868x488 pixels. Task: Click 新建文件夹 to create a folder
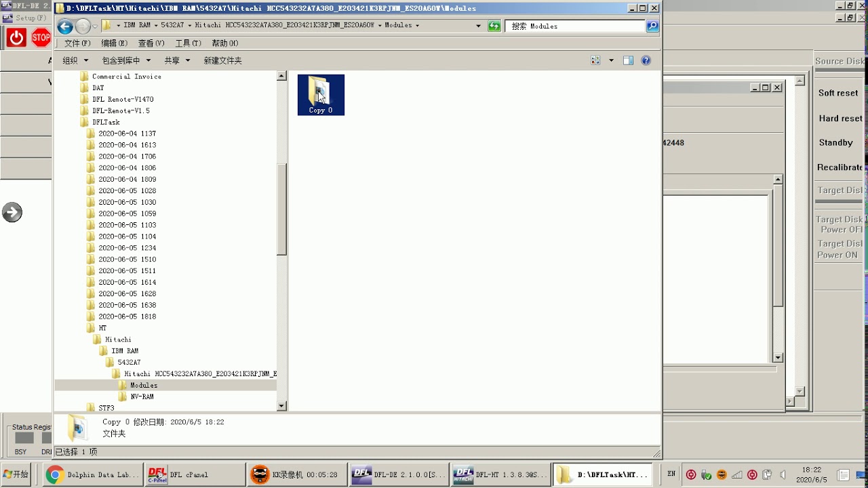(222, 60)
